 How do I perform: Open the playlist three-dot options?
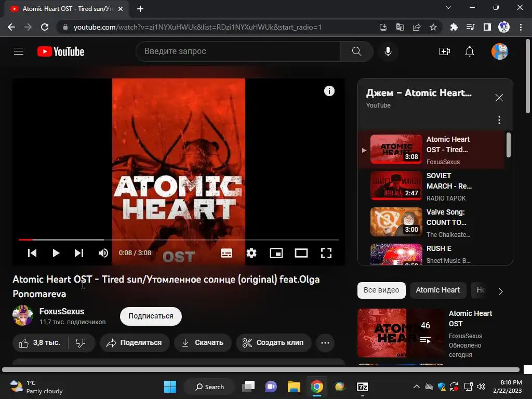(499, 120)
